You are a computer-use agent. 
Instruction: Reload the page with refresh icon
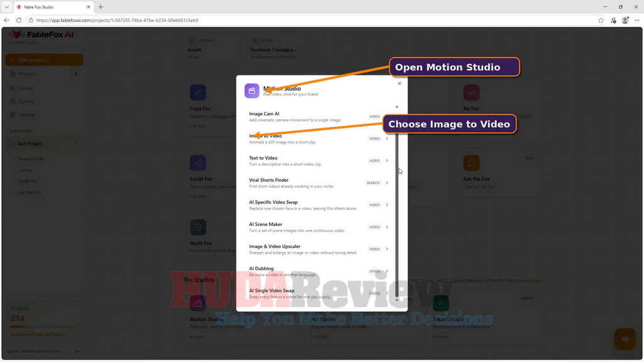coord(19,20)
